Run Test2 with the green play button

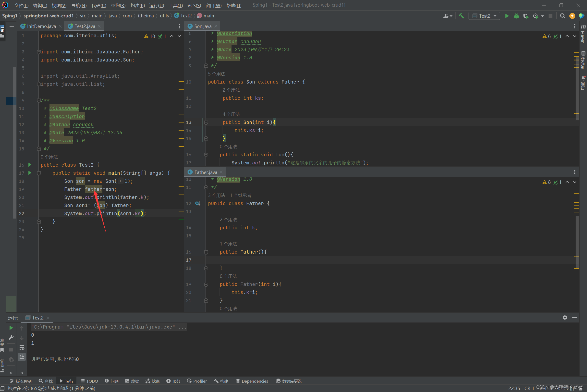pyautogui.click(x=507, y=16)
